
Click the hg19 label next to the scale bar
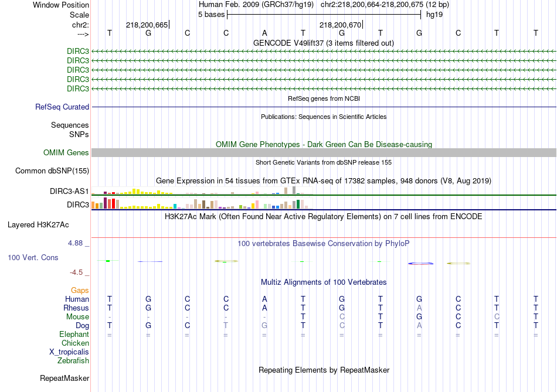(434, 15)
